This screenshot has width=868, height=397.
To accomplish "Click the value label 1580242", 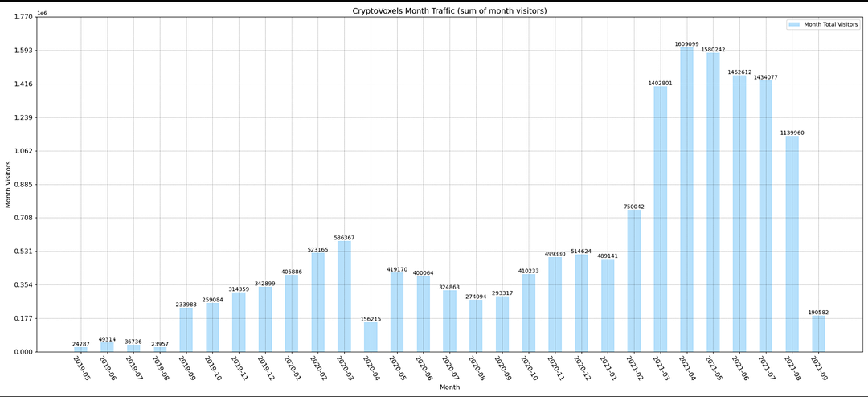I will pos(713,50).
